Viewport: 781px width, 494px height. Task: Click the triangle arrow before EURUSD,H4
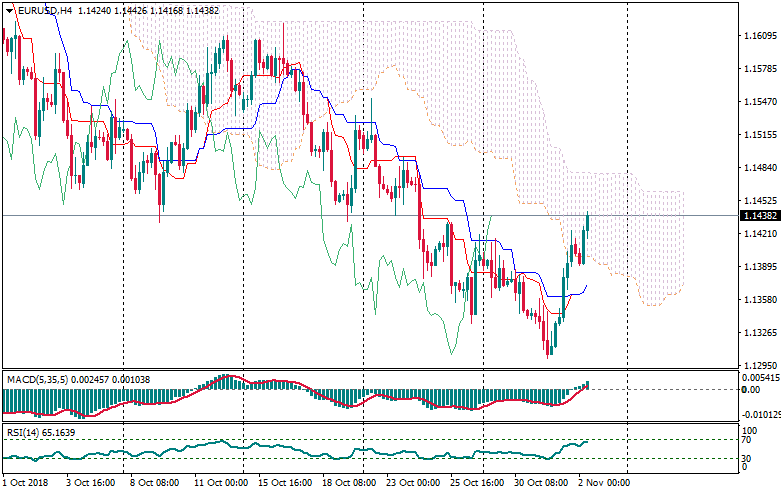pyautogui.click(x=9, y=10)
